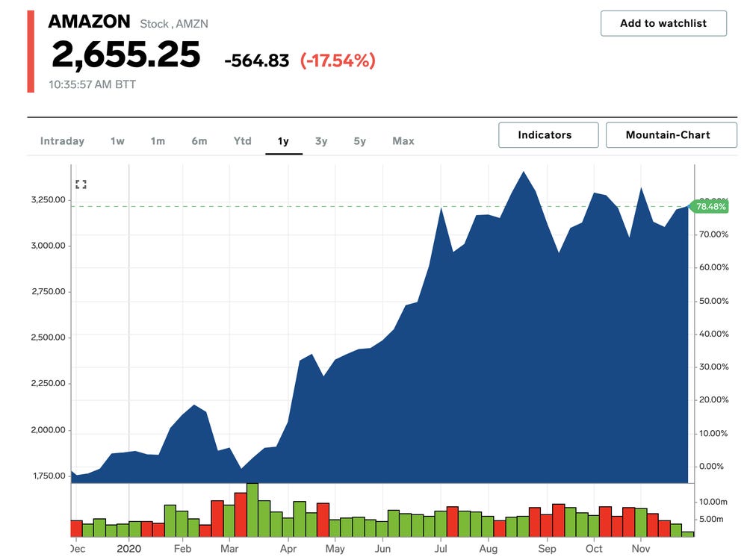The height and width of the screenshot is (560, 747).
Task: Click the 10:35:57 AM BTT timestamp
Action: click(92, 84)
